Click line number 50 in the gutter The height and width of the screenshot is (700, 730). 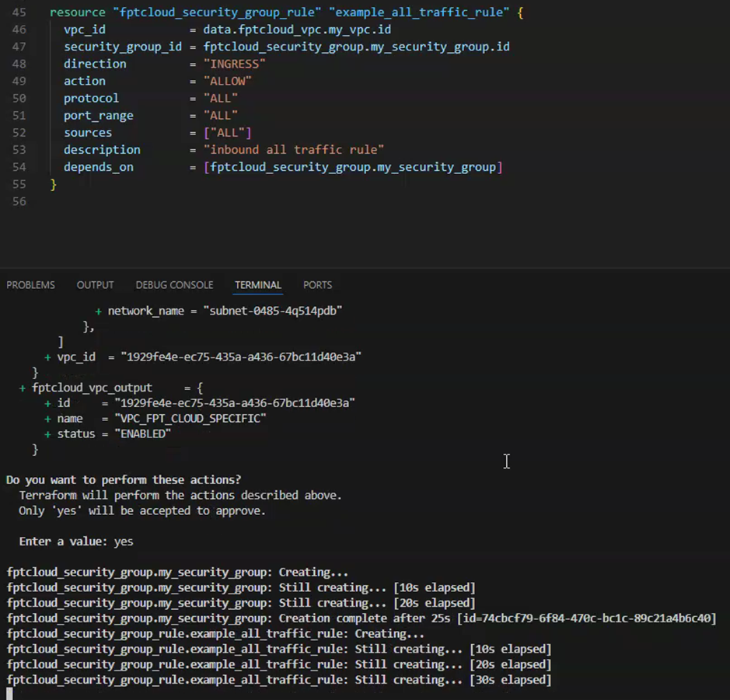(x=19, y=99)
